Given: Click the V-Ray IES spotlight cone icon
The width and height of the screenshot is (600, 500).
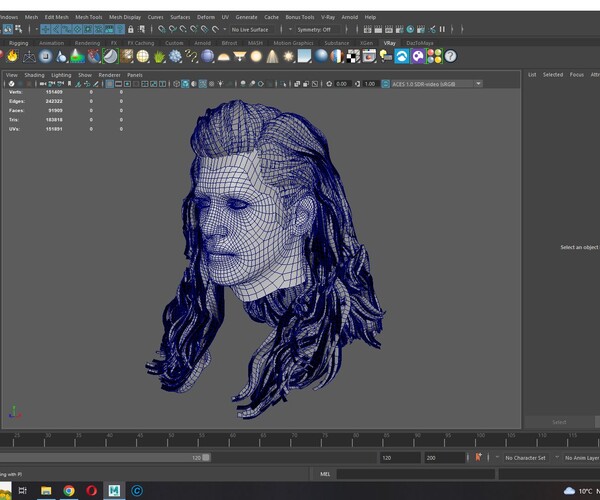Looking at the screenshot, I should click(272, 56).
